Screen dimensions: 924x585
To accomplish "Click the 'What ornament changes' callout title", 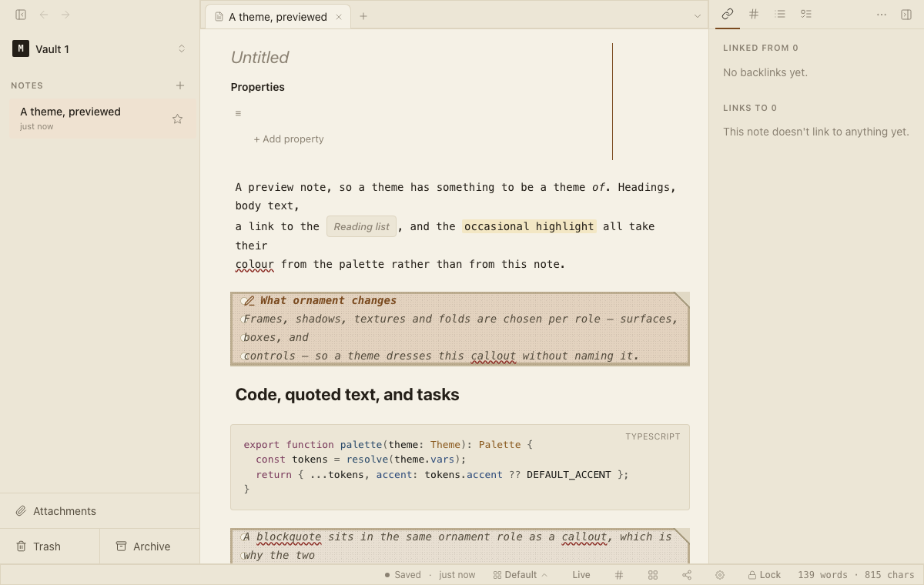I will pyautogui.click(x=328, y=300).
